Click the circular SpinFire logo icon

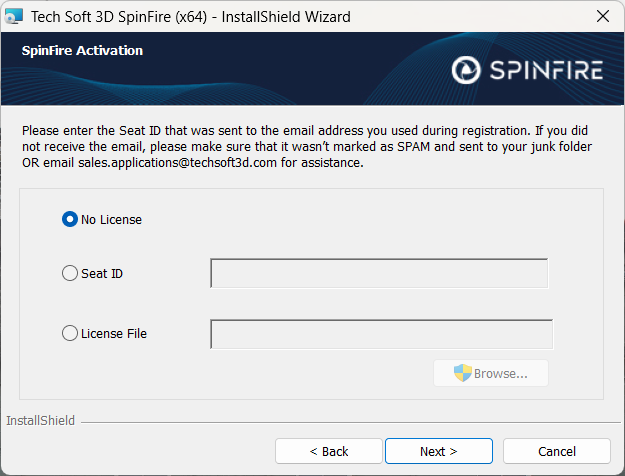pos(466,69)
